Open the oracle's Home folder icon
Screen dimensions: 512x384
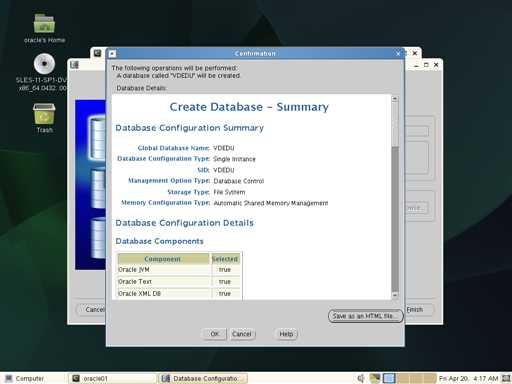(x=44, y=23)
